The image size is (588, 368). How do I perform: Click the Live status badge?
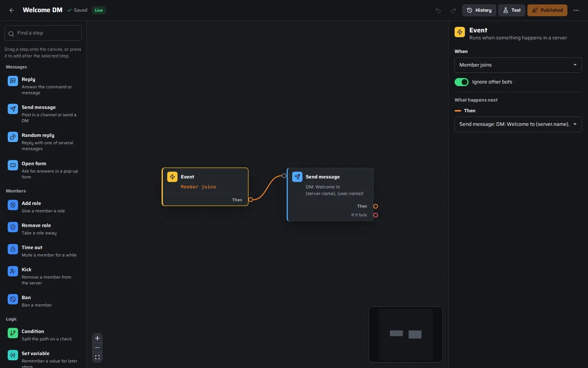99,10
